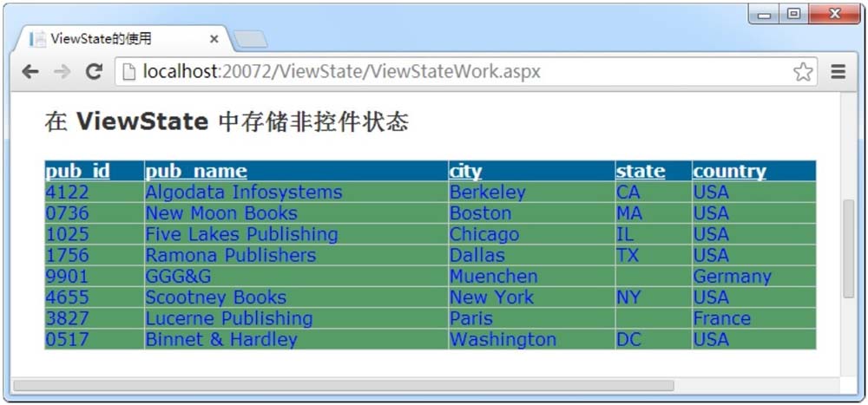Click 'Paris' city cell

pos(531,318)
